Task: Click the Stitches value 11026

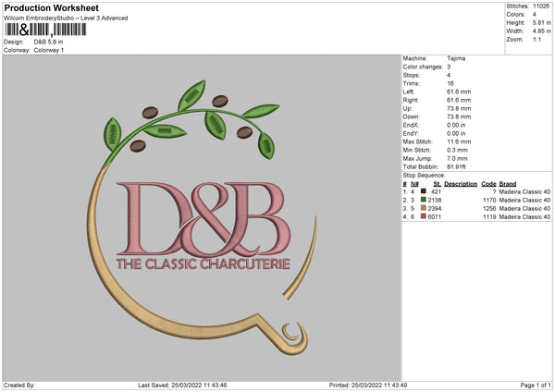Action: pos(541,6)
